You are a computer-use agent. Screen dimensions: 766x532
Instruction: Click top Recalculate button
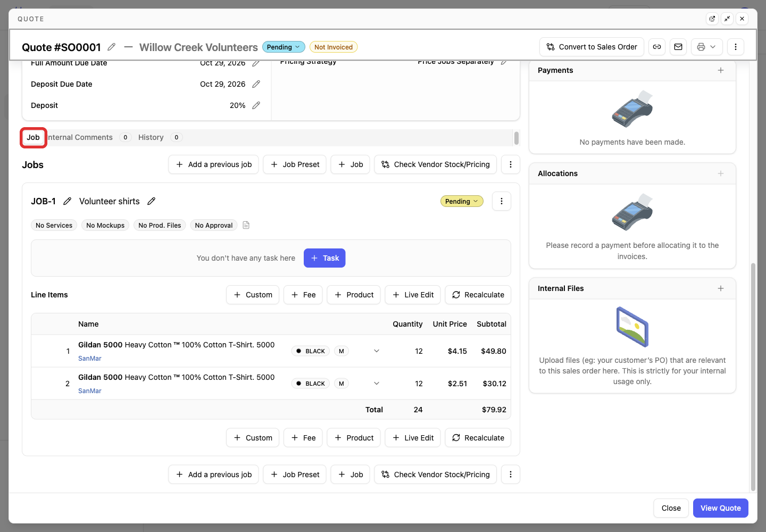pos(478,295)
